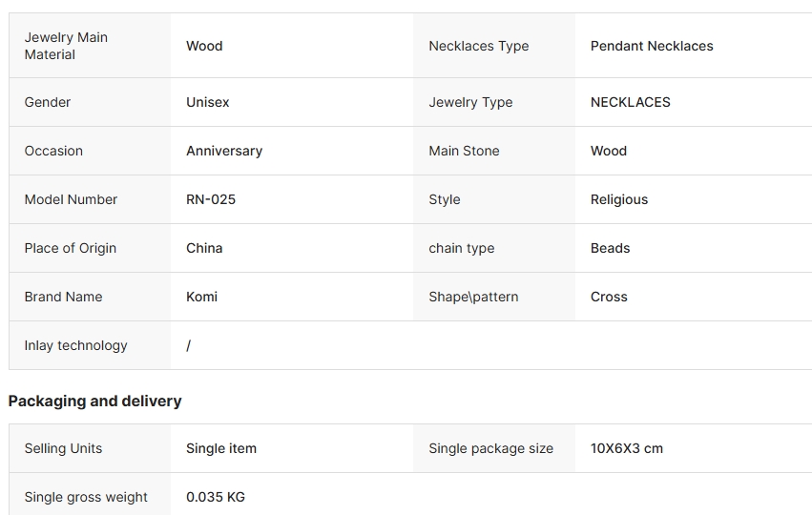The image size is (812, 515).
Task: Select the Anniversary occasion value
Action: point(224,151)
